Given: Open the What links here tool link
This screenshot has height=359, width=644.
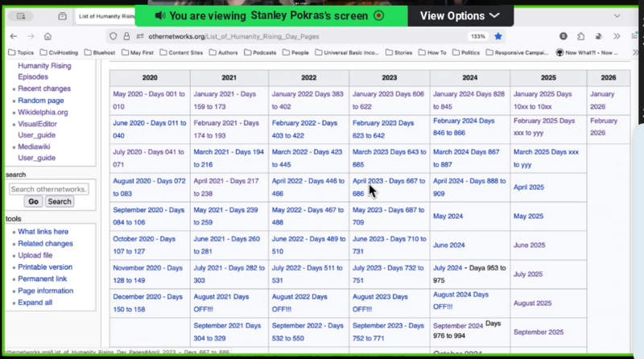Looking at the screenshot, I should point(43,232).
